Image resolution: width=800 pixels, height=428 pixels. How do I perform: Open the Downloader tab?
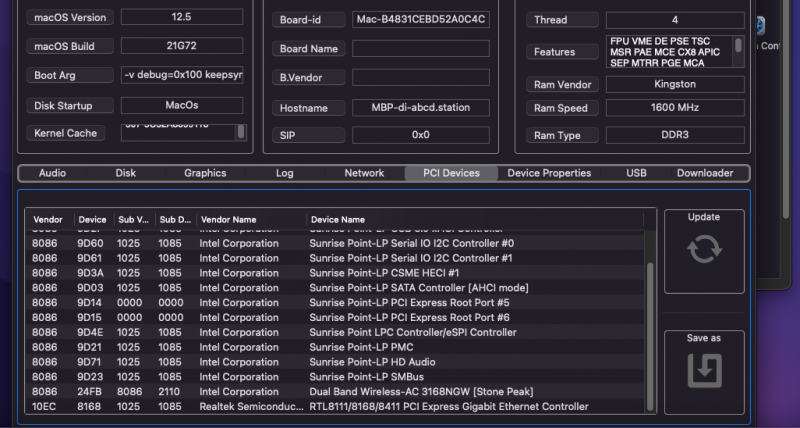point(705,173)
